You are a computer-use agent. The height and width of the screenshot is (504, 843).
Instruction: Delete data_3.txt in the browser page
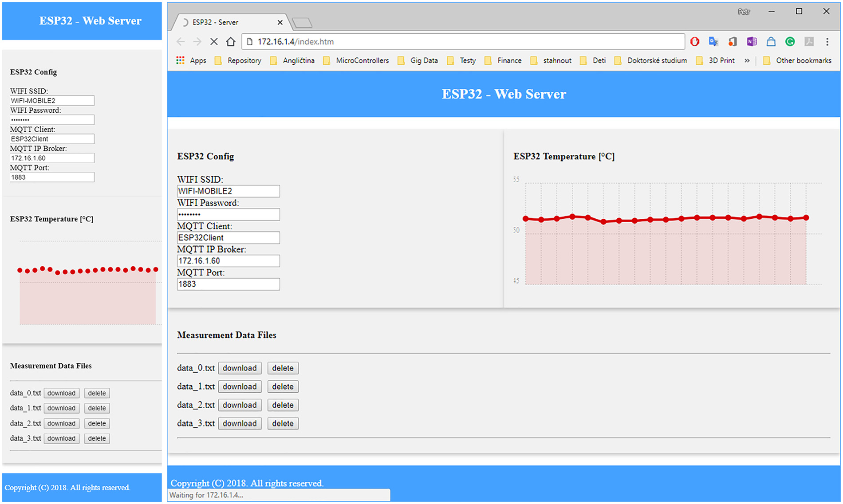coord(283,423)
